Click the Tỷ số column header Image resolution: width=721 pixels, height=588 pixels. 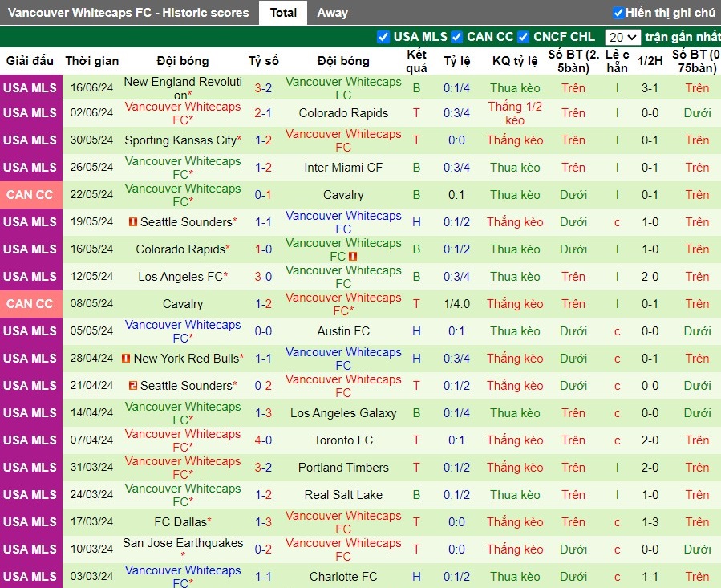(x=264, y=61)
